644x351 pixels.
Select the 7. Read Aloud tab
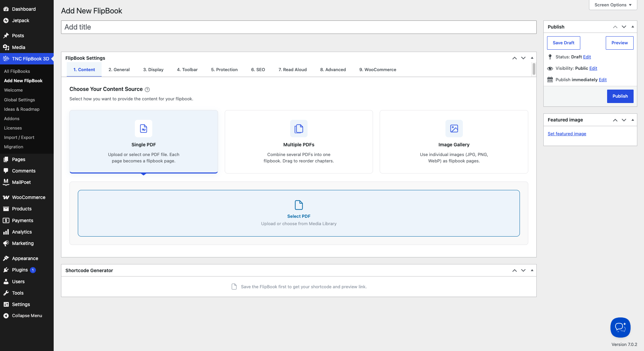pyautogui.click(x=292, y=70)
